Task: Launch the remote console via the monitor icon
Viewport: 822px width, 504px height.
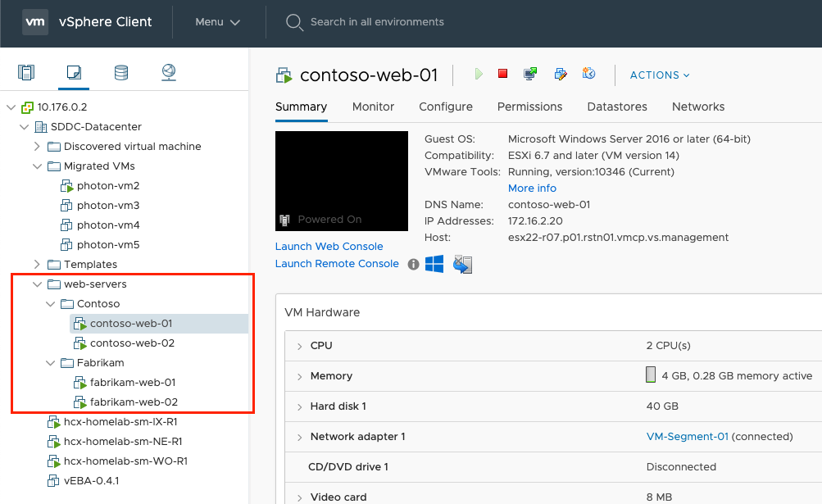Action: [x=529, y=74]
